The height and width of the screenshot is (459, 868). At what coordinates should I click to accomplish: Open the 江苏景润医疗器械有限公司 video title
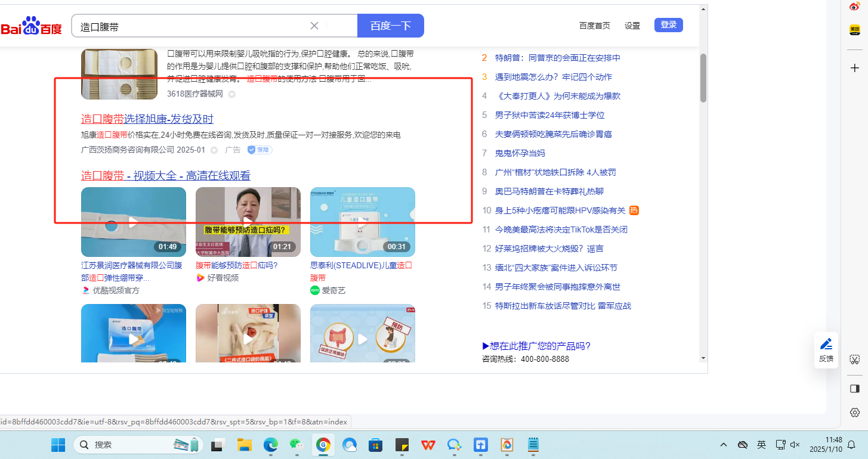(132, 271)
